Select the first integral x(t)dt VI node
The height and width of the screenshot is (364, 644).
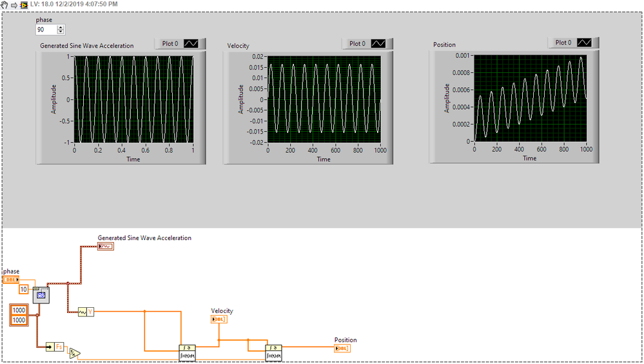[x=188, y=353]
